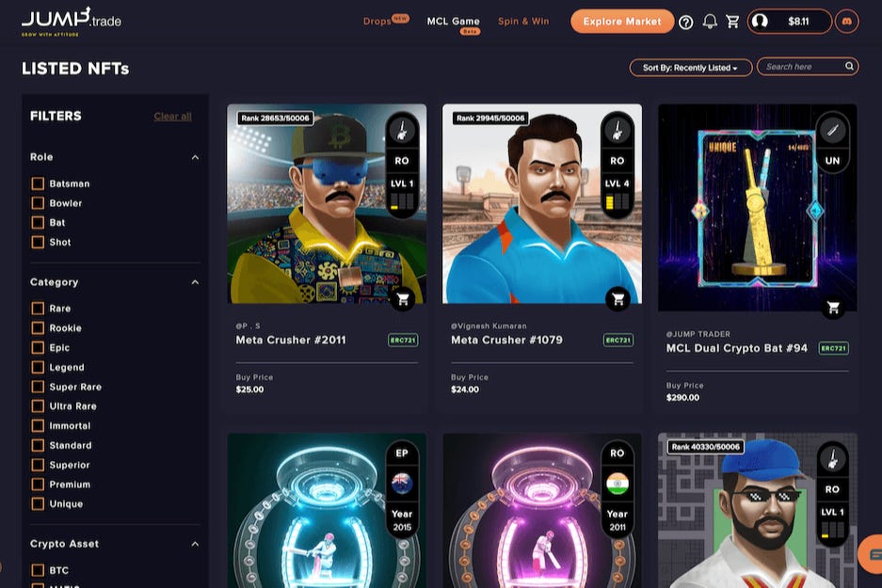Click the @JUMP TRADER owner name
Screen dimensions: 882x588
[x=698, y=334]
